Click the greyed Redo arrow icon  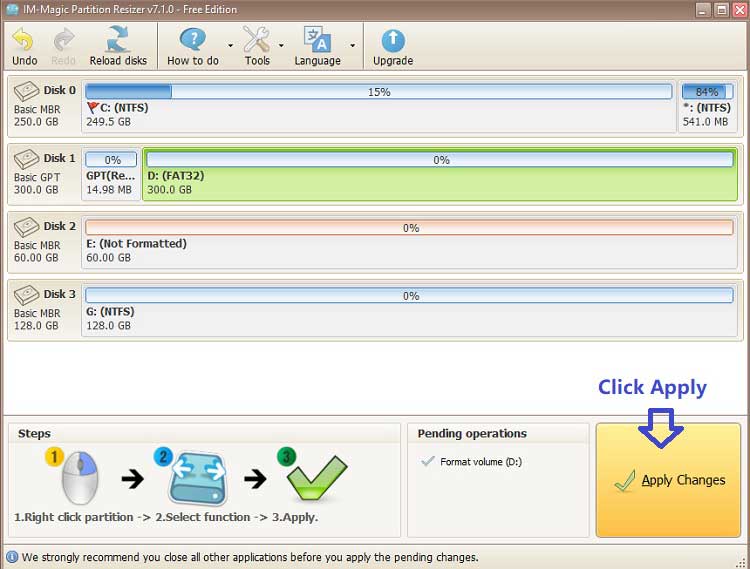coord(64,39)
